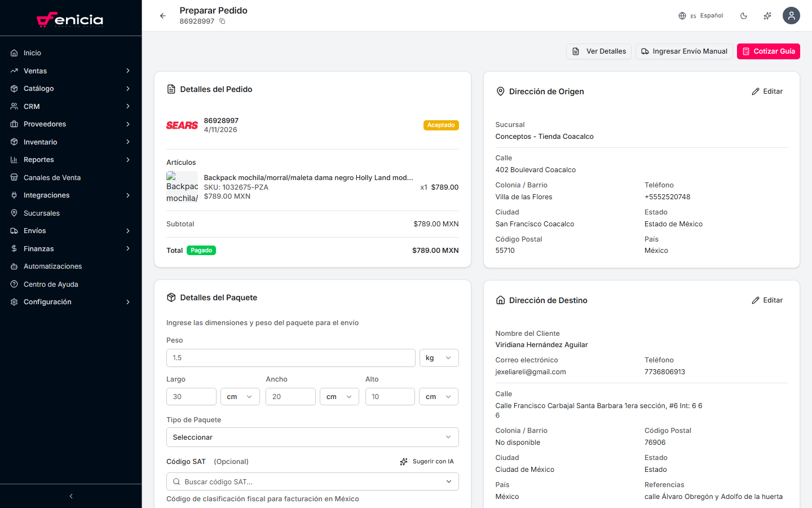
Task: Open the AI sparkles icon in header
Action: tap(767, 16)
